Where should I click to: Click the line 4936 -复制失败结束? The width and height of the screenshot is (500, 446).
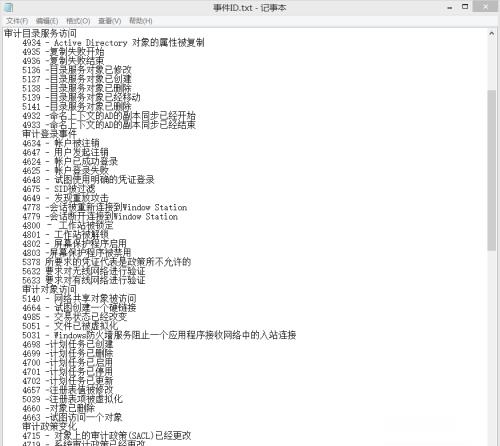(63, 61)
